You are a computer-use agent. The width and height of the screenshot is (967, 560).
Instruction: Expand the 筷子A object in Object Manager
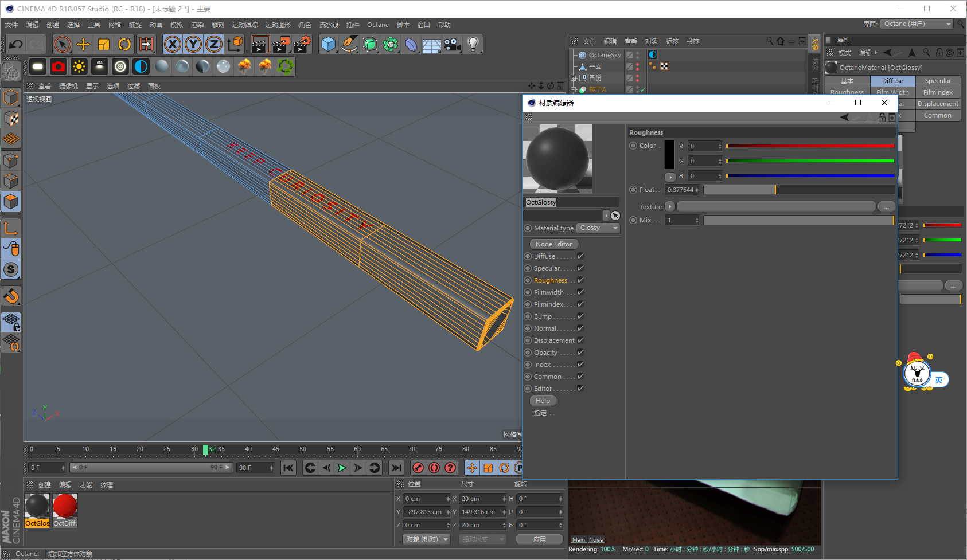(573, 90)
